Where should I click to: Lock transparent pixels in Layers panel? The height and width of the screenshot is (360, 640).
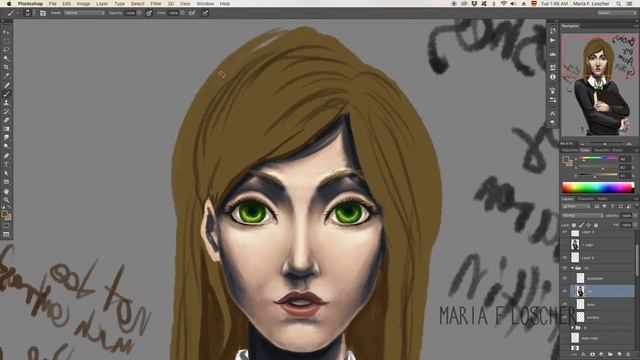point(574,225)
